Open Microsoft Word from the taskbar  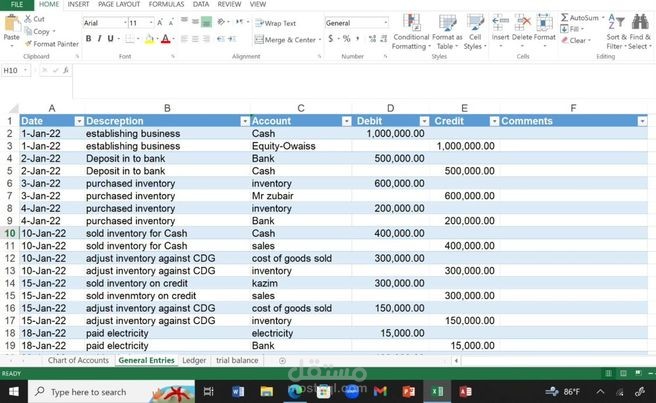coord(238,392)
